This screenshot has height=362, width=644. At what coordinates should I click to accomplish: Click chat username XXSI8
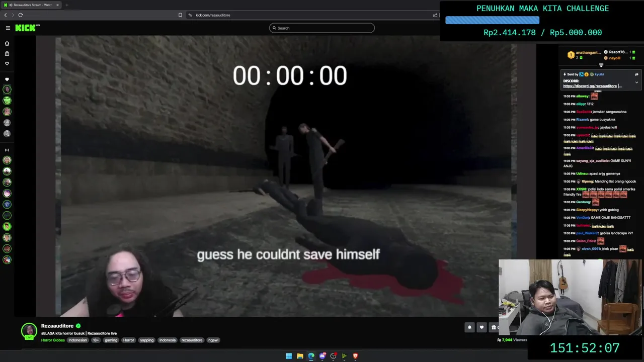coord(581,190)
